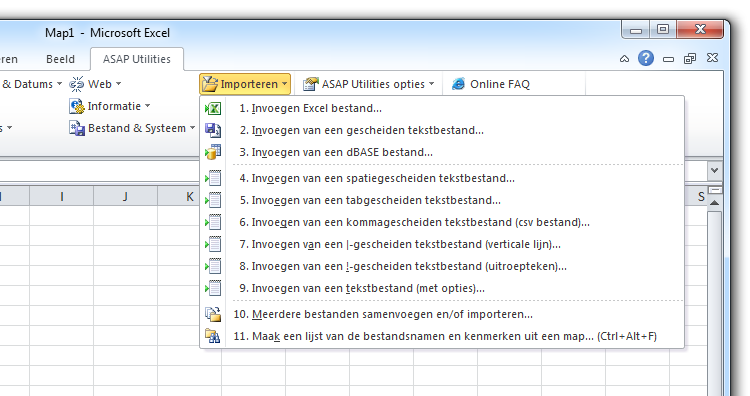
Task: Expand the Web dropdown
Action: tap(118, 84)
